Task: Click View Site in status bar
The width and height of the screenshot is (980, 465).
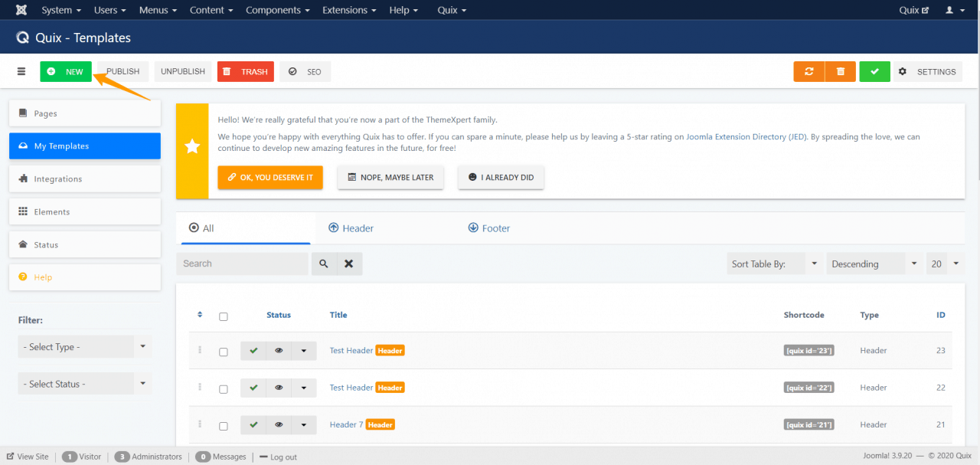Action: click(28, 457)
